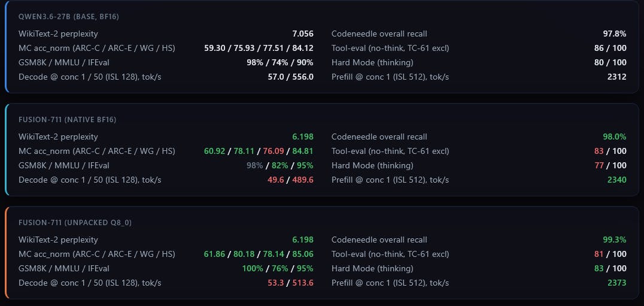The width and height of the screenshot is (644, 306).
Task: Click the blue accent bar of Qwen card
Action: 6,47
